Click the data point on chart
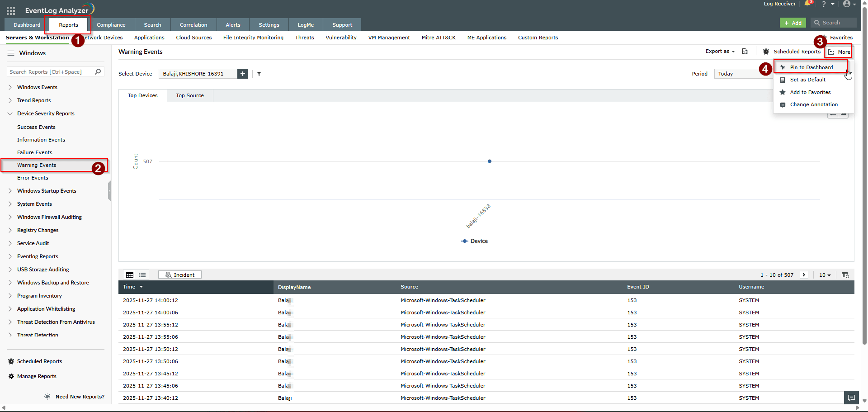 tap(489, 161)
